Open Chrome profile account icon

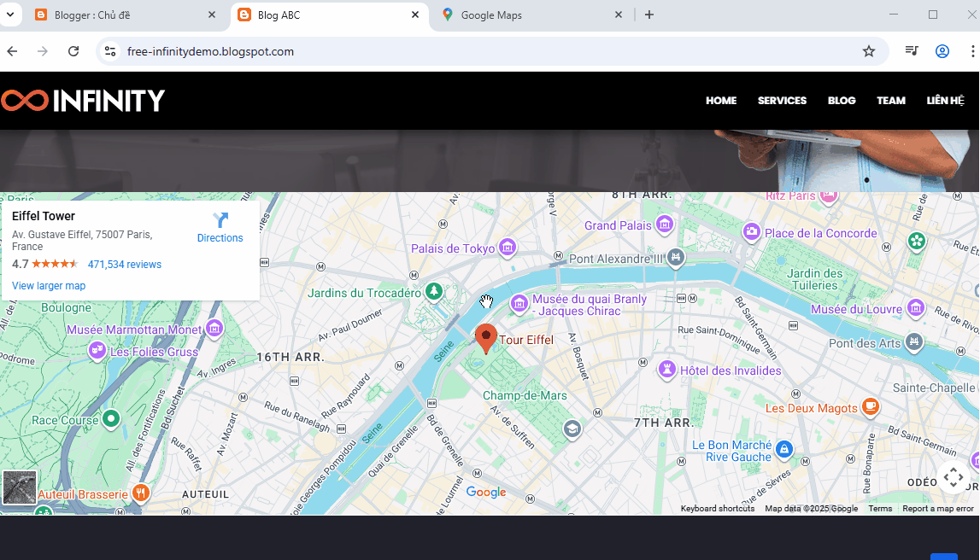click(942, 51)
